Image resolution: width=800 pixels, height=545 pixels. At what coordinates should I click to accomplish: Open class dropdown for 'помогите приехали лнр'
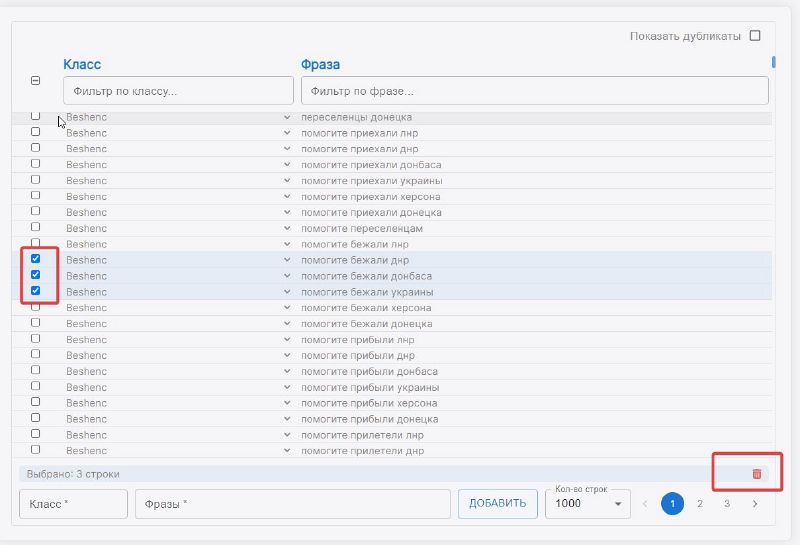(x=286, y=133)
